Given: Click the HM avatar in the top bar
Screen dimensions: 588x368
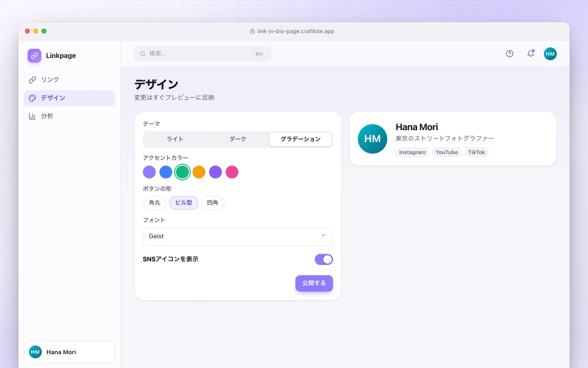Looking at the screenshot, I should 550,54.
